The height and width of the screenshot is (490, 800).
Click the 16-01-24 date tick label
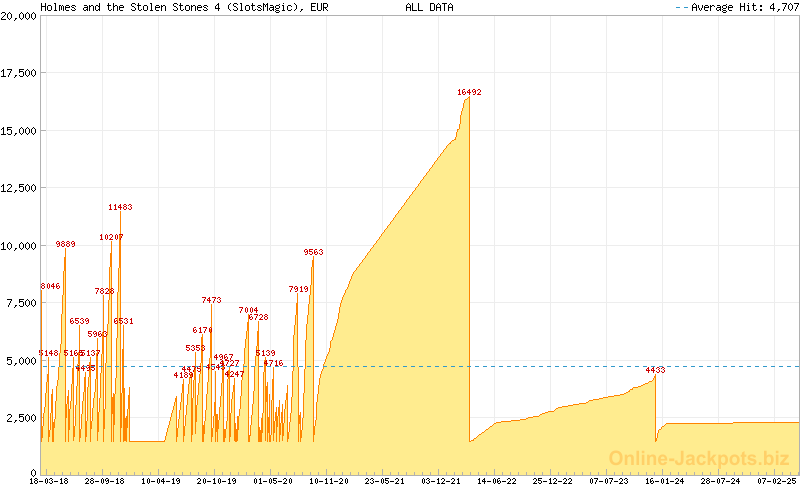pos(665,481)
